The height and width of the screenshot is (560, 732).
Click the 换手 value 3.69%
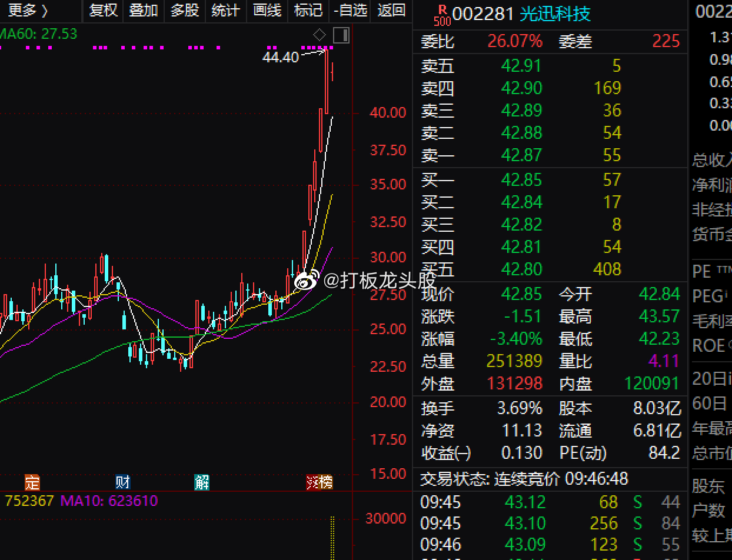point(520,408)
